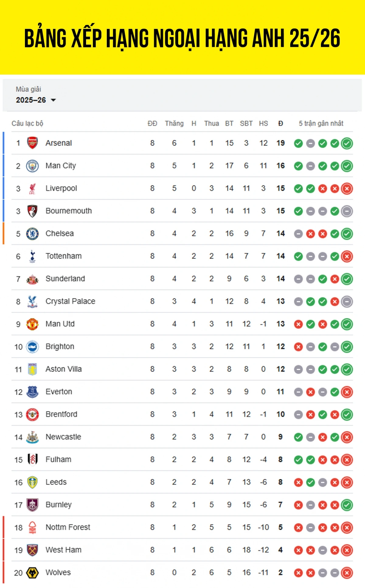
Task: Click Liverpool's latest loss result icon
Action: point(347,189)
